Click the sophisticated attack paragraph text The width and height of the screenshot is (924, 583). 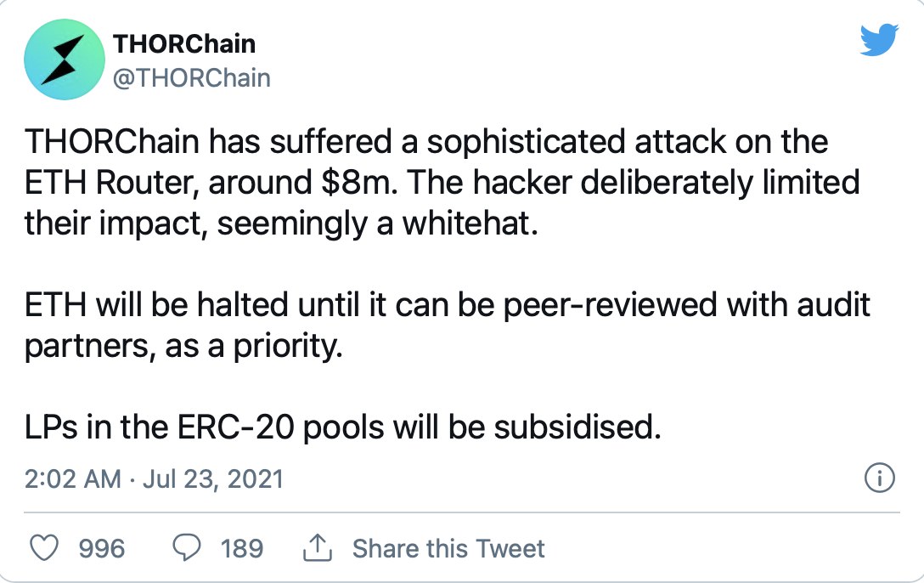[x=442, y=183]
